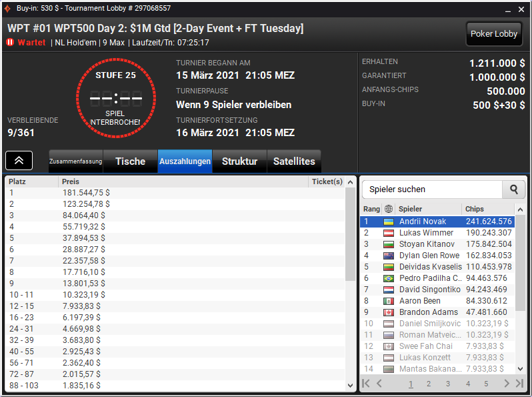Image resolution: width=532 pixels, height=397 pixels.
Task: Go to the previous players page arrow
Action: tap(379, 384)
